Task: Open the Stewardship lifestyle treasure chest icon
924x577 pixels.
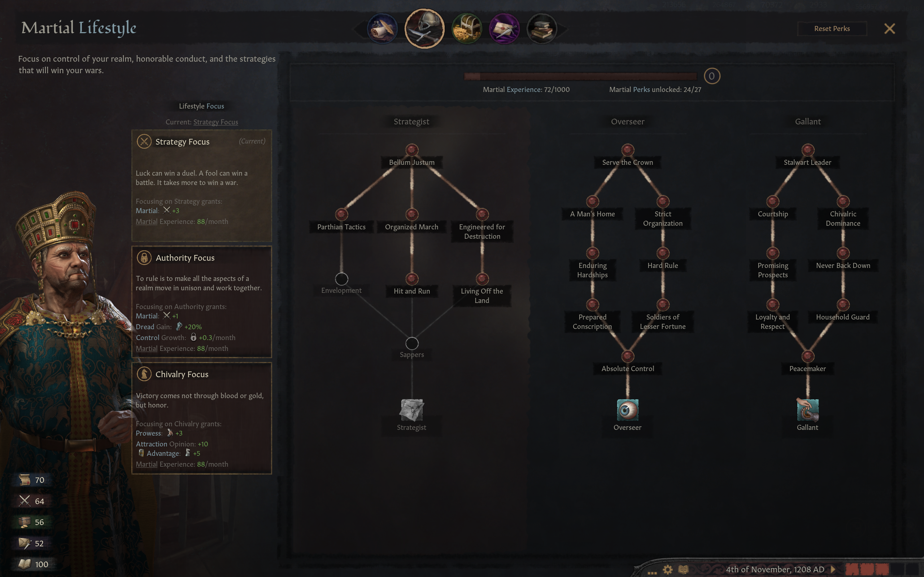Action: pyautogui.click(x=467, y=29)
